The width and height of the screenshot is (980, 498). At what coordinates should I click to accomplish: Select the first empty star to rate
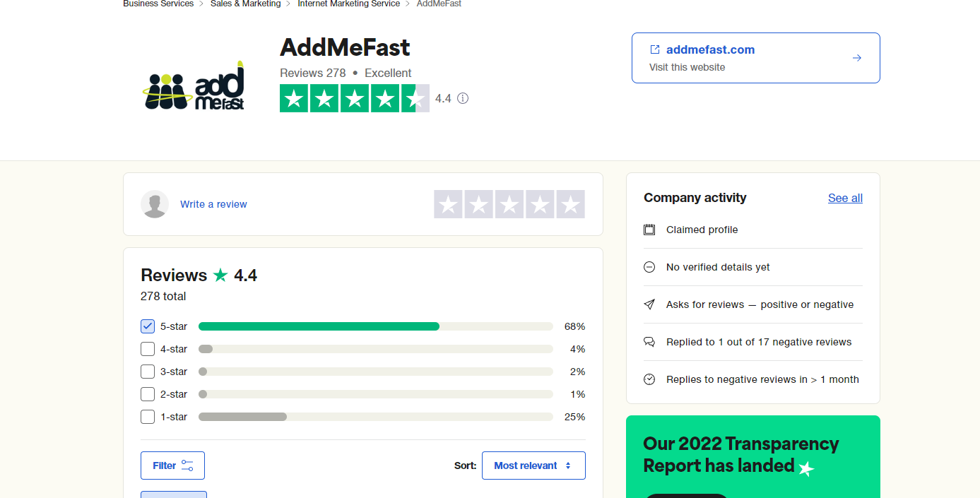coord(448,204)
